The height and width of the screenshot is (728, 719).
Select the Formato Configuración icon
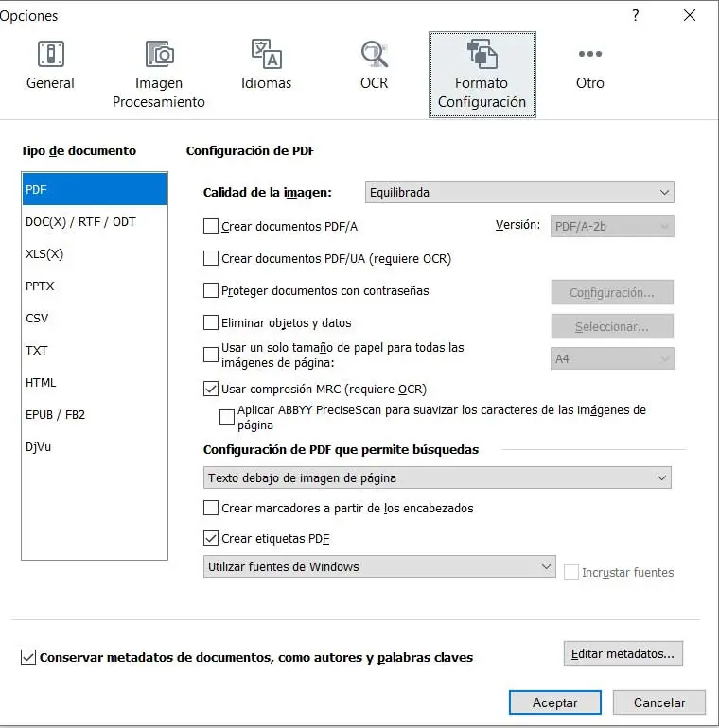pos(482,54)
